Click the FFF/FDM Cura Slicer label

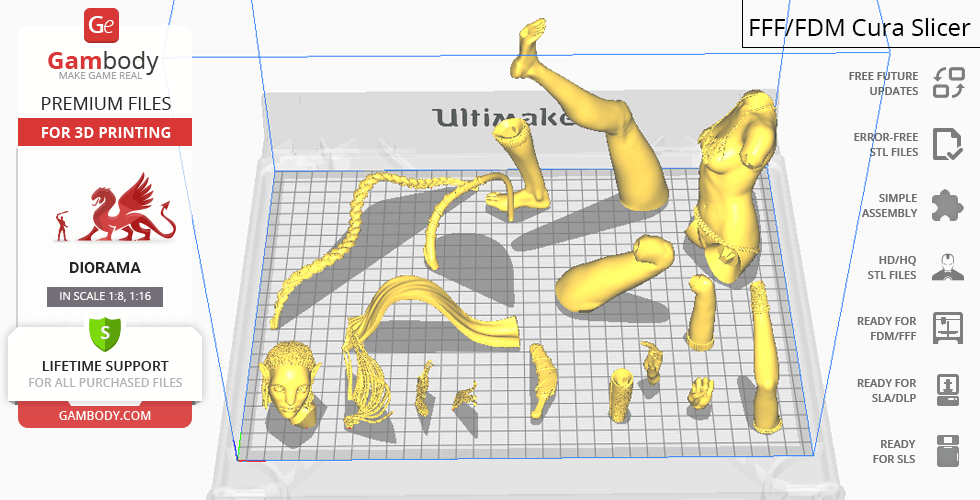(x=859, y=27)
